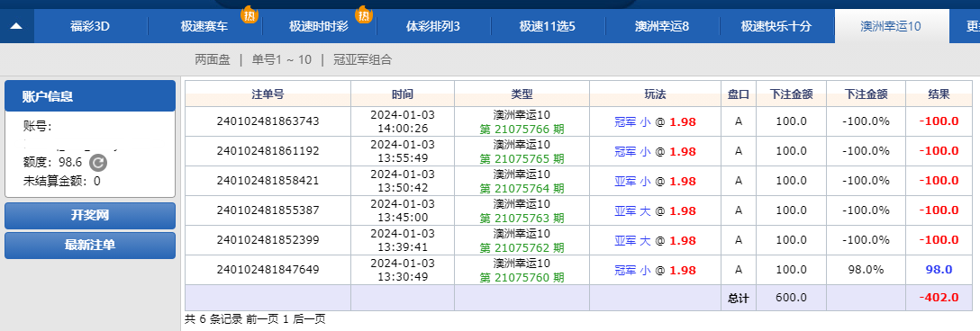Screen dimensions: 980x331
Task: Click the period 第 21075765 期
Action: tap(522, 158)
